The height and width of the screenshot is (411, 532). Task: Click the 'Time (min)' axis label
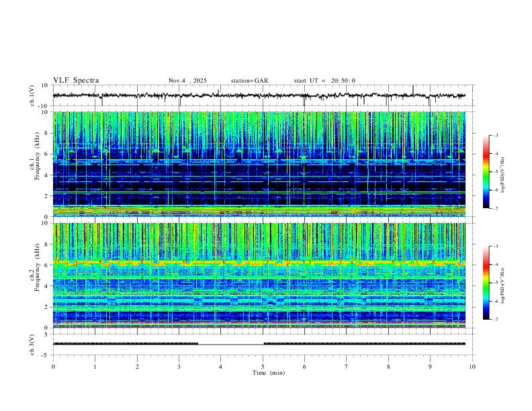click(x=269, y=373)
